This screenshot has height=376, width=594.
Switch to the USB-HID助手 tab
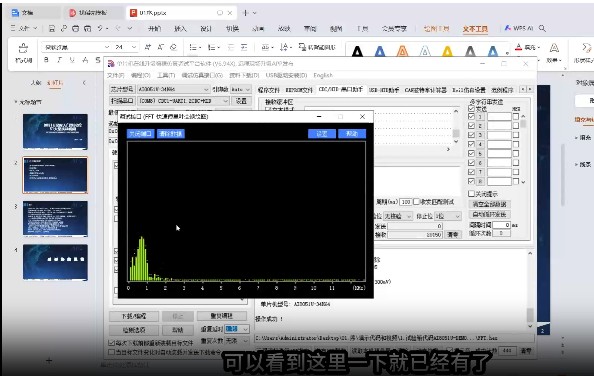point(384,90)
